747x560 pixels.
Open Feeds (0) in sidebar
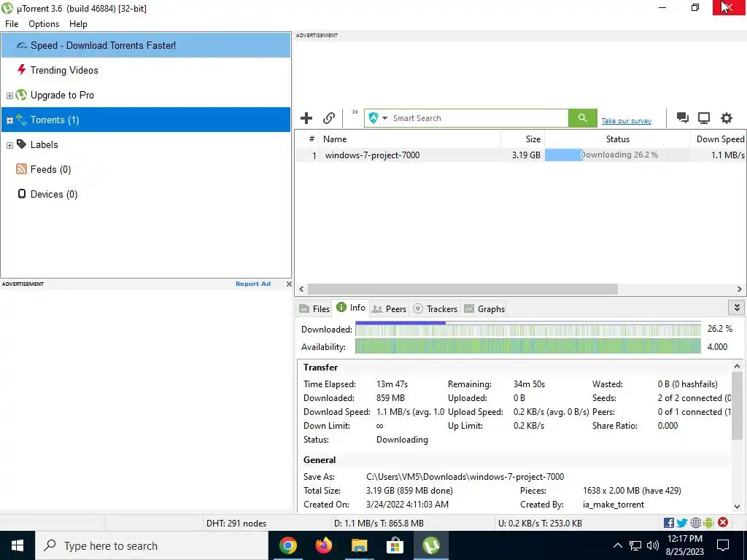tap(146, 169)
